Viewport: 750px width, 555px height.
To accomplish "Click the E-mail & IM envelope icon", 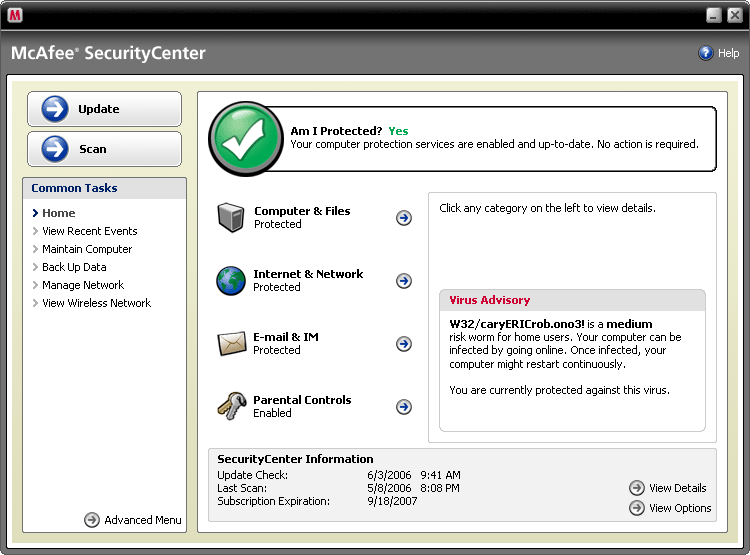I will click(231, 344).
